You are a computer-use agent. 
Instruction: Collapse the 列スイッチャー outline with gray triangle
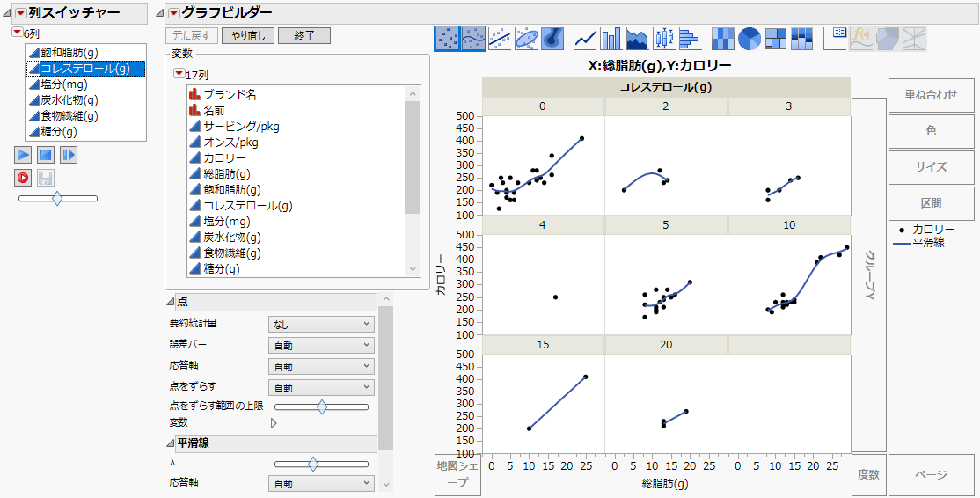(x=8, y=14)
